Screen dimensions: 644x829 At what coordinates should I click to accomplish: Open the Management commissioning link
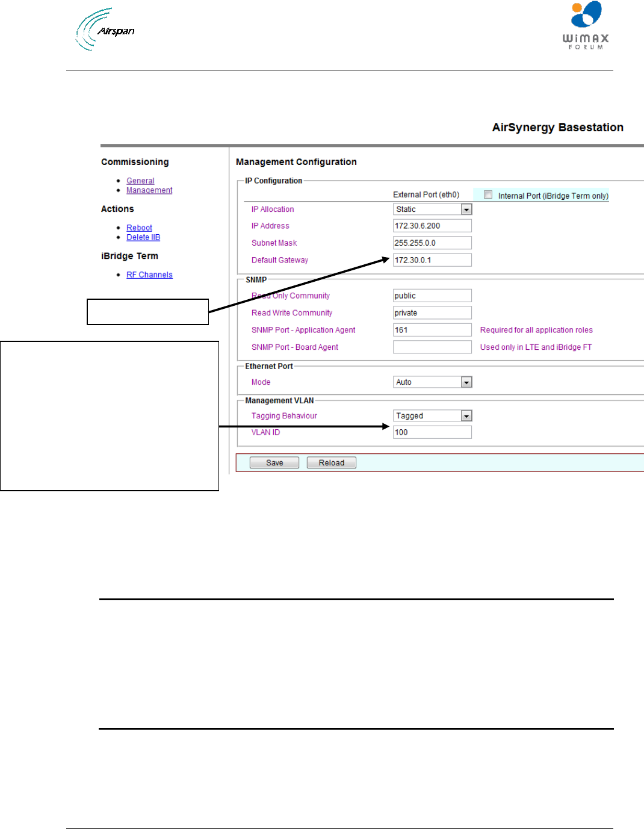pyautogui.click(x=149, y=190)
